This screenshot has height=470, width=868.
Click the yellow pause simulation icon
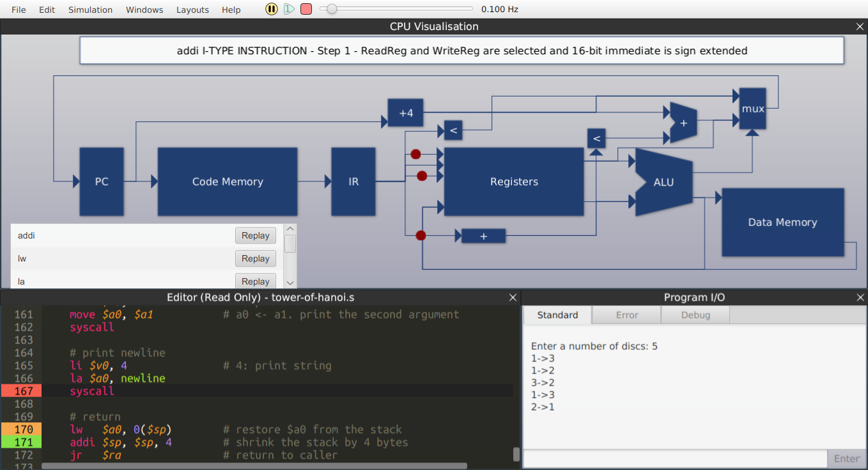click(x=272, y=9)
